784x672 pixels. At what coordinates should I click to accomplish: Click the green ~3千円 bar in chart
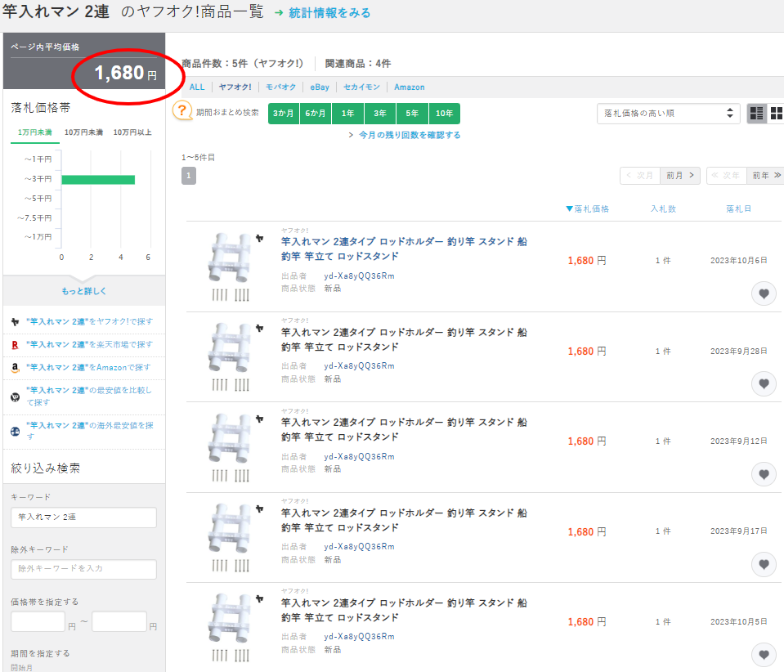(98, 179)
